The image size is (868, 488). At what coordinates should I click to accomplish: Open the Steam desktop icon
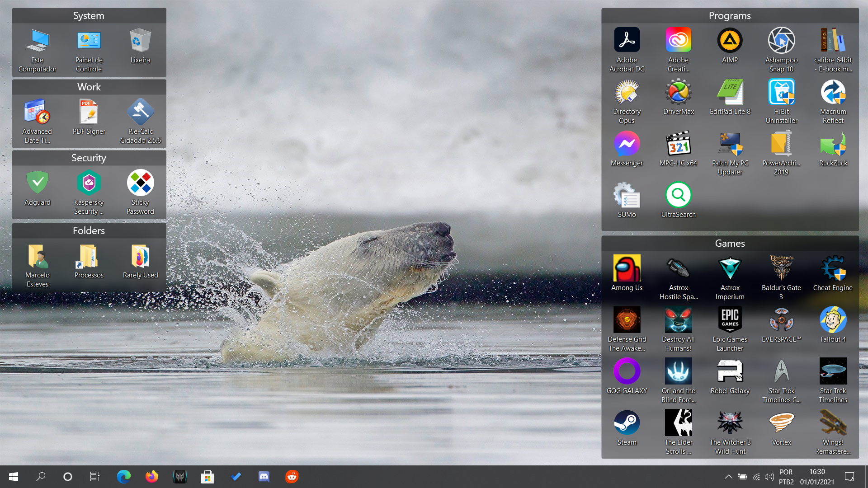point(627,423)
